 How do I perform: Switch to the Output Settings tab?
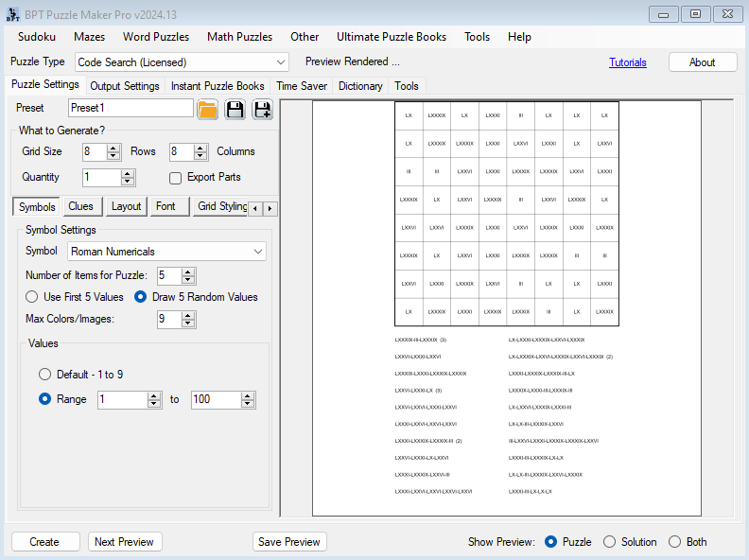[125, 86]
